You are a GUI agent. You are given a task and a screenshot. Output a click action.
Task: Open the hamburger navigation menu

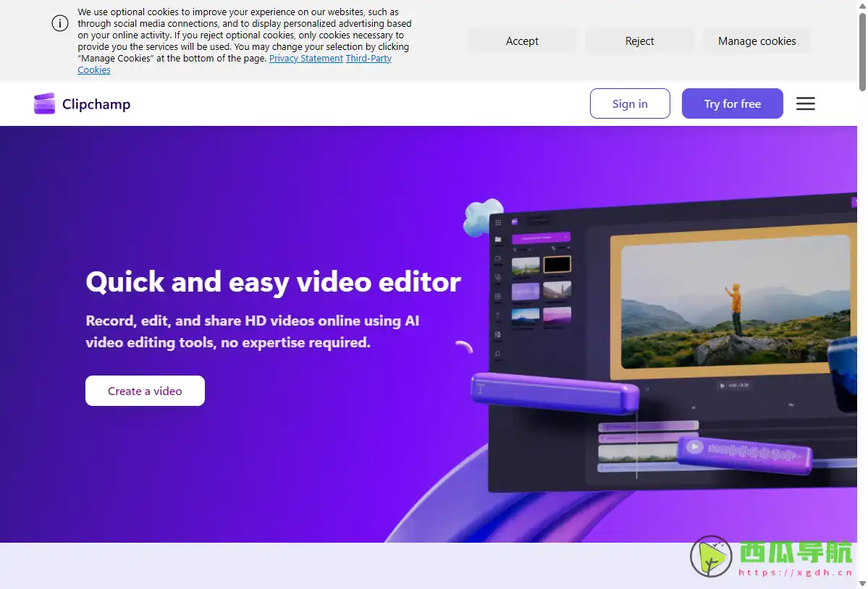[805, 103]
